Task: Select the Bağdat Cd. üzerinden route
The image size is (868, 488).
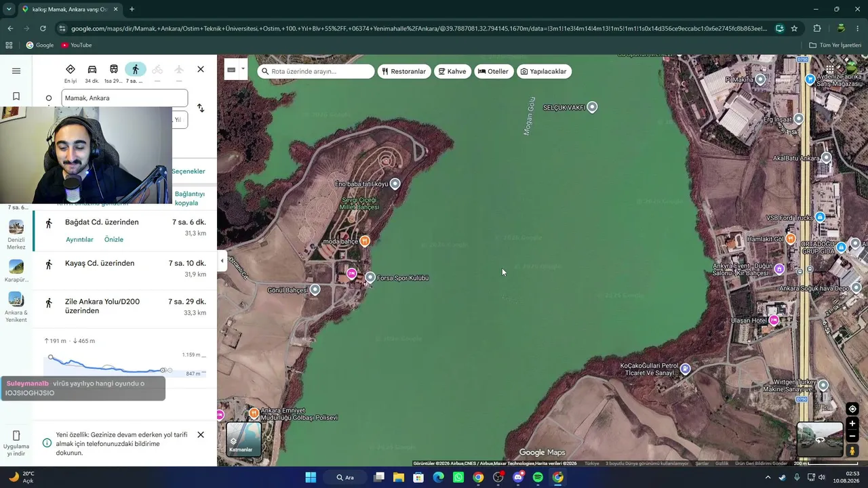Action: click(125, 230)
